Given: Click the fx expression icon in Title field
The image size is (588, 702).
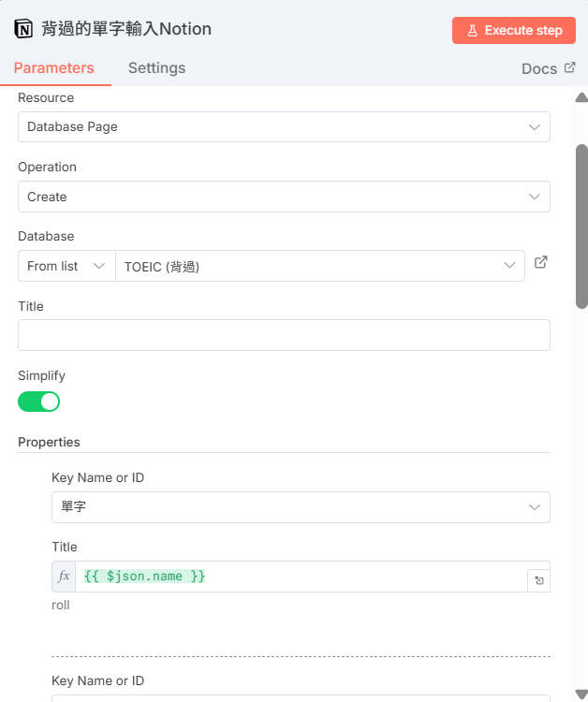Looking at the screenshot, I should coord(64,577).
